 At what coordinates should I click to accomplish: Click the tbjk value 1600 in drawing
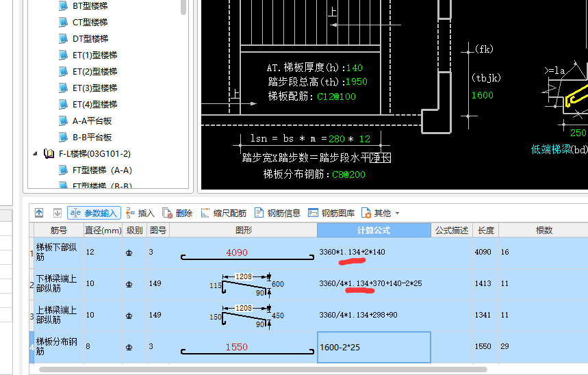[483, 95]
